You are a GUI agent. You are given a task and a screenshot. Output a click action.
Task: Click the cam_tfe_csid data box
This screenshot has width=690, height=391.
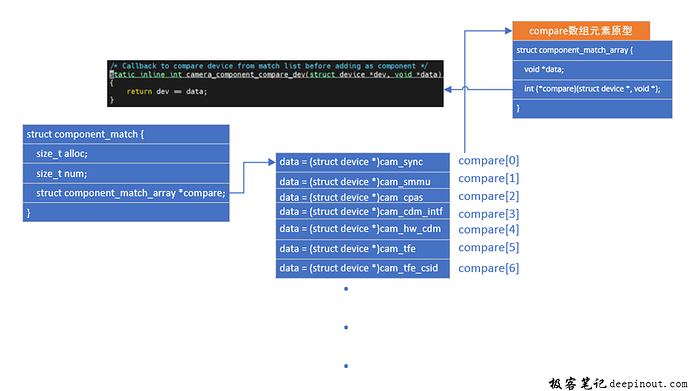click(x=363, y=269)
